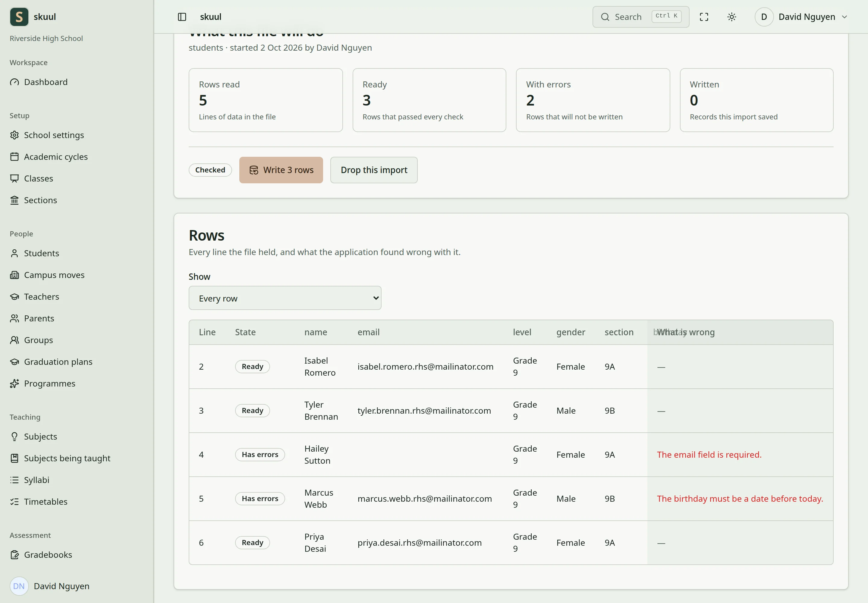868x603 pixels.
Task: Click the Checked status badge
Action: [x=210, y=170]
